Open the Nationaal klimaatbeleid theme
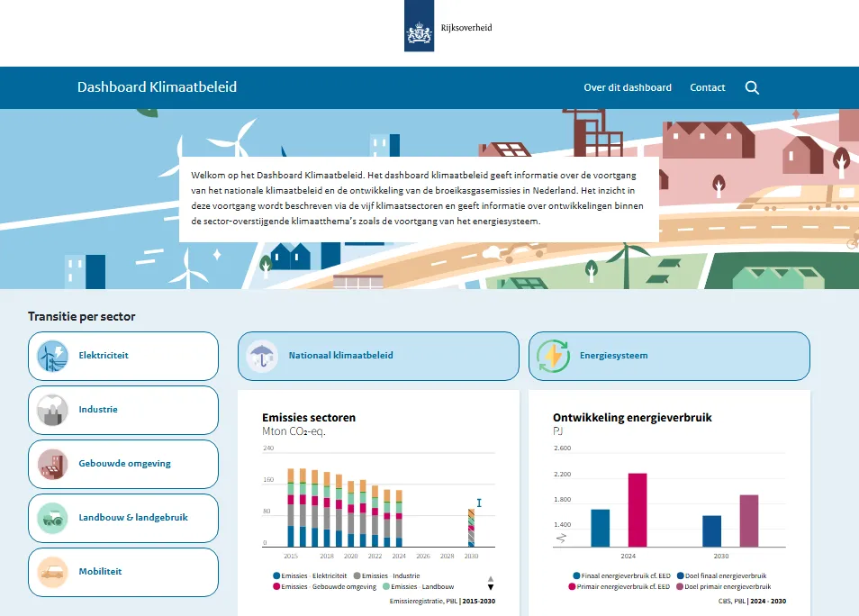Image resolution: width=859 pixels, height=616 pixels. pos(378,357)
